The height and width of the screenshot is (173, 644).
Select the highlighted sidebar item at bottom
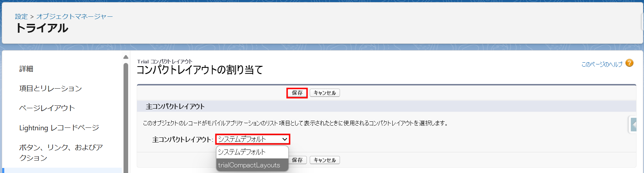tap(62, 171)
